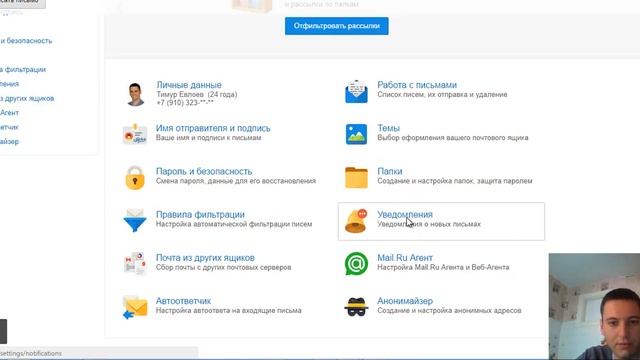Click the yellow Папки folder icon

pos(356,177)
